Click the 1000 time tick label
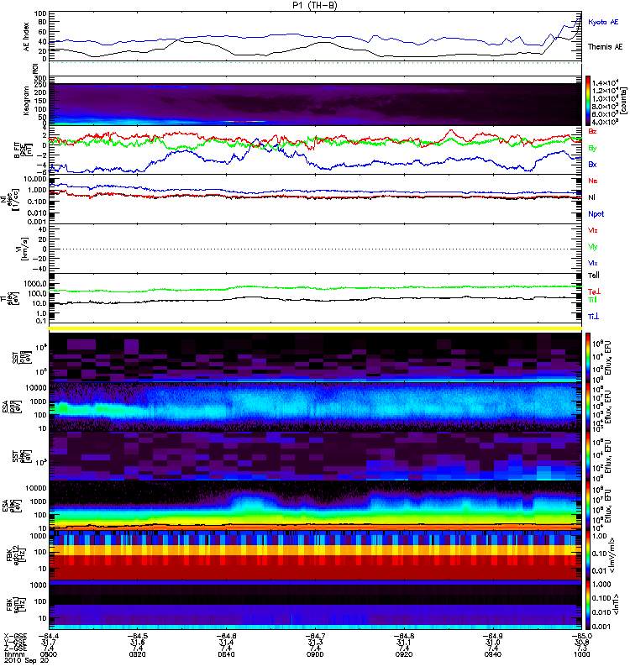This screenshot has height=672, width=630. tap(581, 654)
